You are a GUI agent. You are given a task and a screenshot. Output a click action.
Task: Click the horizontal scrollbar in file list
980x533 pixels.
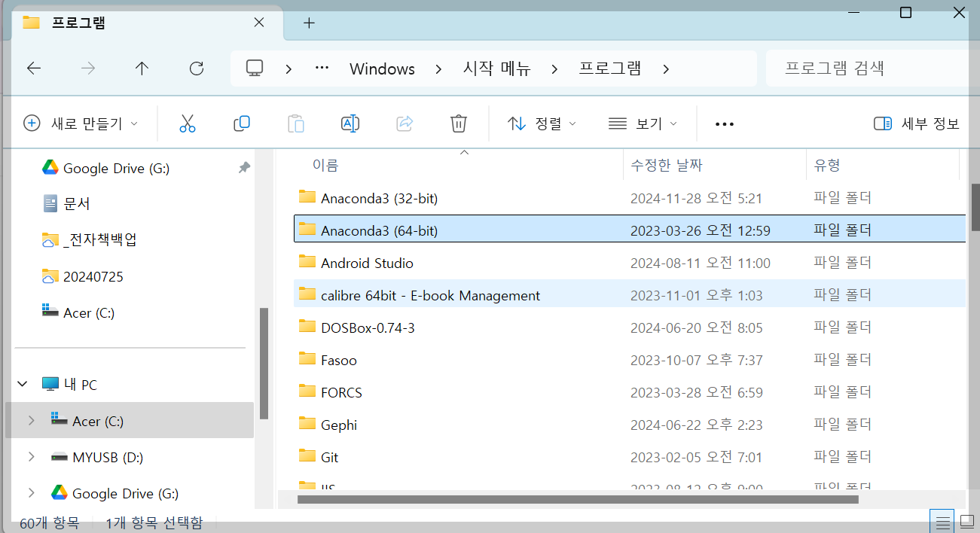pyautogui.click(x=578, y=499)
